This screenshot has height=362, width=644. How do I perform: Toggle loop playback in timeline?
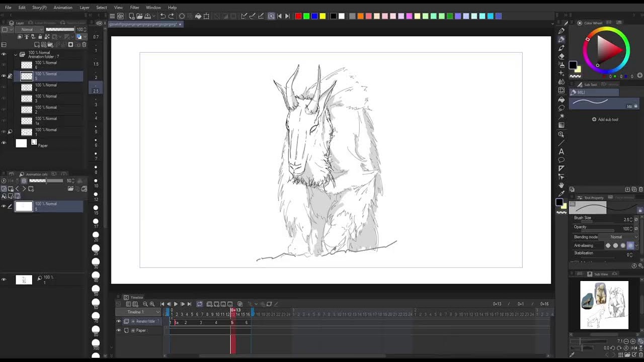[x=199, y=304]
